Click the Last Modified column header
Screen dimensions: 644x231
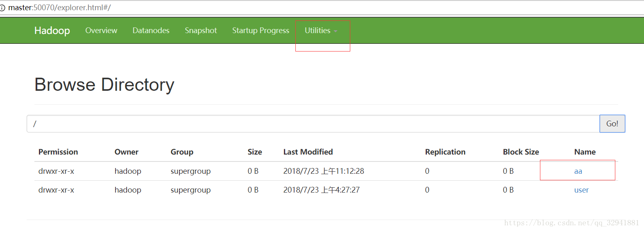(x=308, y=152)
